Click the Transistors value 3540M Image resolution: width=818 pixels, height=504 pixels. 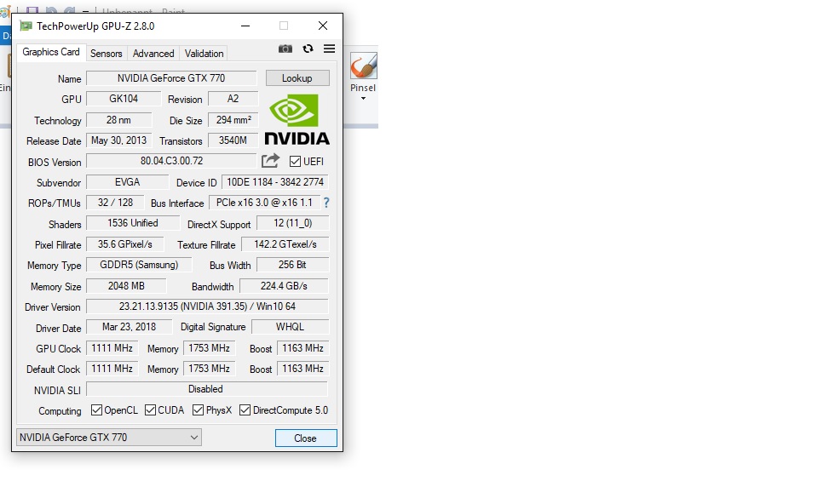[x=233, y=140]
